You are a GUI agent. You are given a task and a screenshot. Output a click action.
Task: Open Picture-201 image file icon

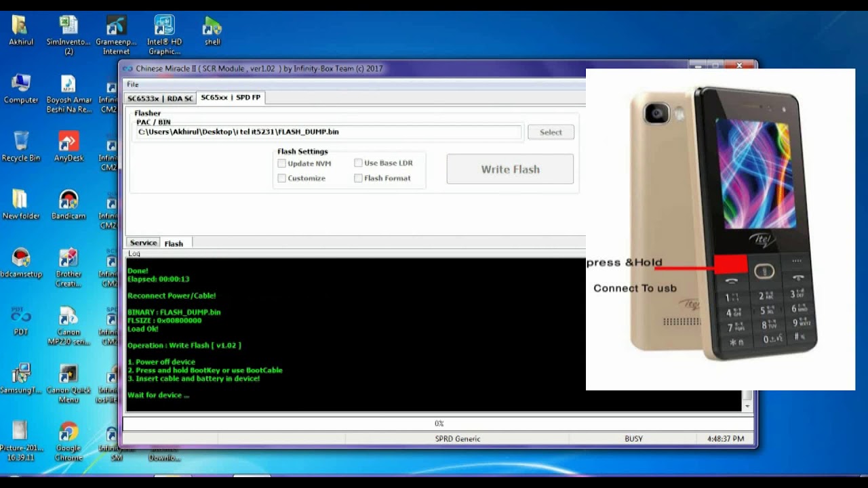(x=21, y=441)
